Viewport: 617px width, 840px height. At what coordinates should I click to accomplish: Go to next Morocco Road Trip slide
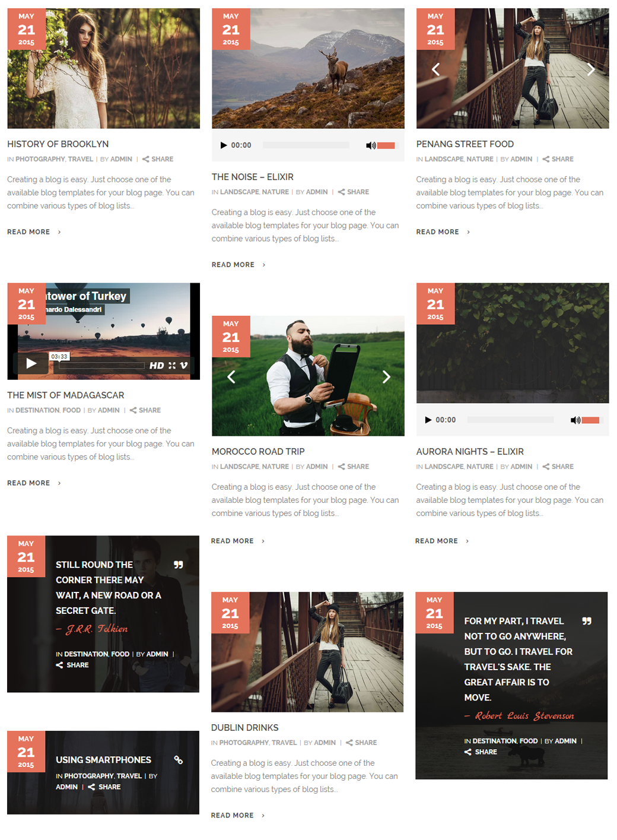386,377
